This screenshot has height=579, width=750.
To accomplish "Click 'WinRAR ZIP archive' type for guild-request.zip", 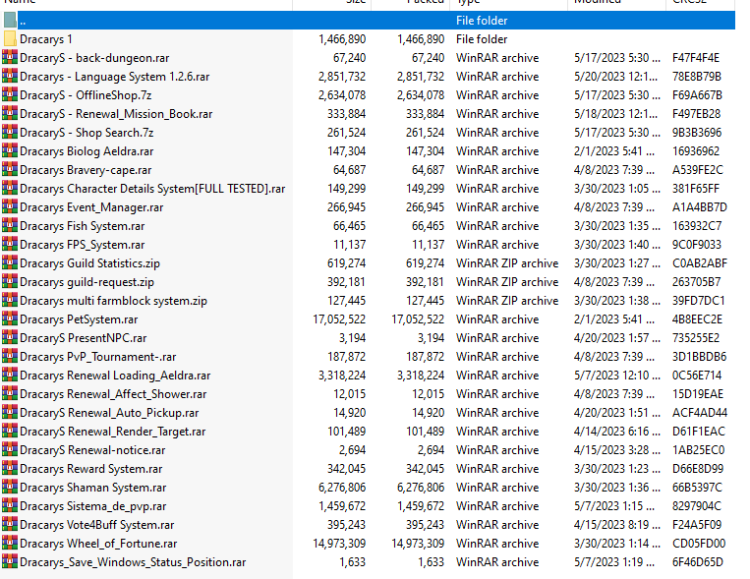I will (x=507, y=282).
